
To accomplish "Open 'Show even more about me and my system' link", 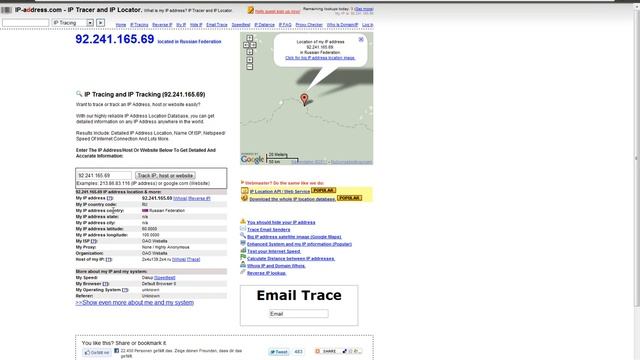I will click(x=135, y=303).
